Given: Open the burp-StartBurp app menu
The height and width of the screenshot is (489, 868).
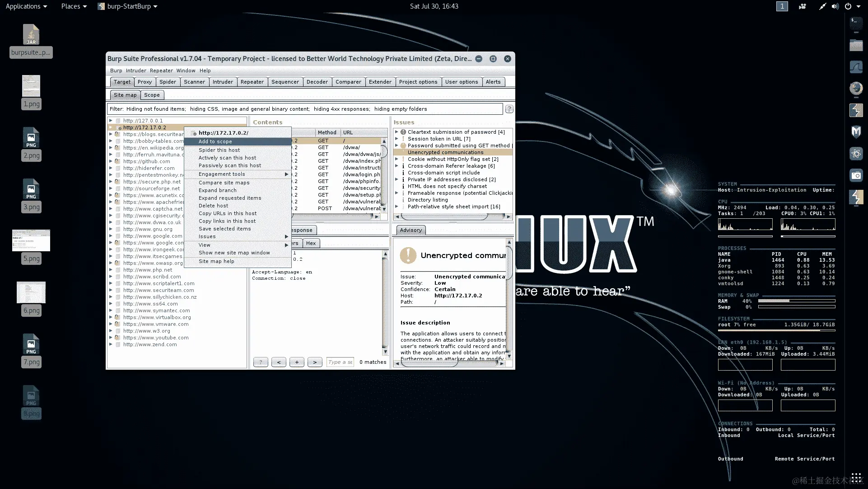Looking at the screenshot, I should click(128, 6).
